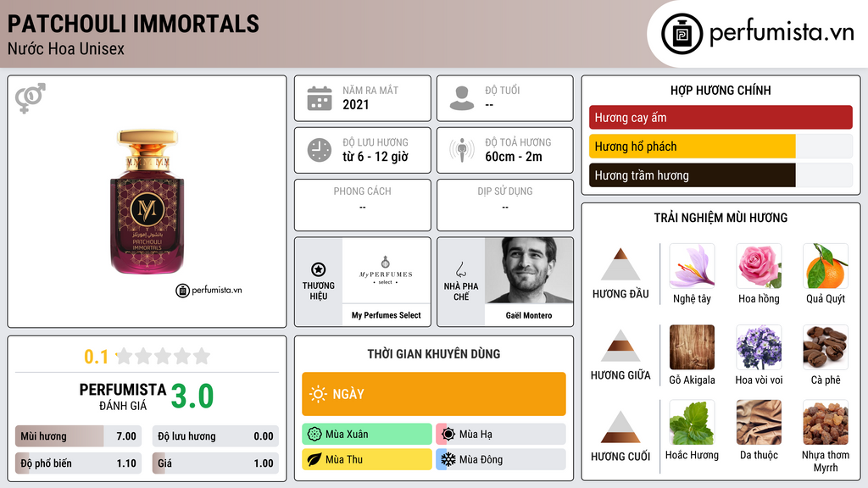The image size is (868, 488).
Task: Click the Mùi hương 7.00 score bar
Action: tap(79, 436)
